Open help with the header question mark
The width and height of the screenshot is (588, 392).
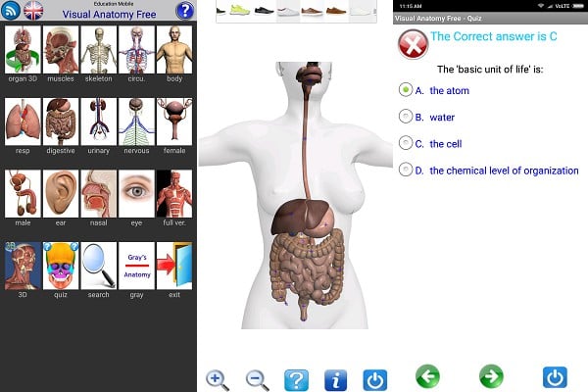(x=185, y=11)
